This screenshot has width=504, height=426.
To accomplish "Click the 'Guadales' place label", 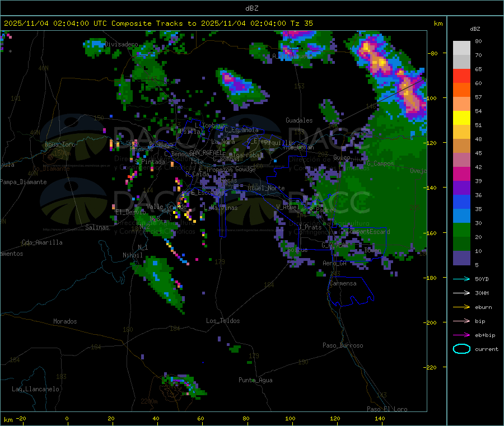I will [x=299, y=120].
